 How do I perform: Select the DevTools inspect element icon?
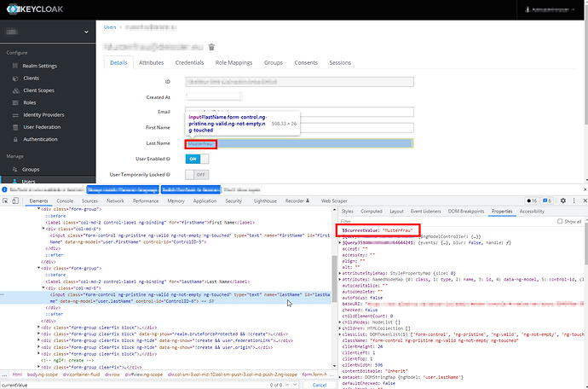pyautogui.click(x=8, y=200)
